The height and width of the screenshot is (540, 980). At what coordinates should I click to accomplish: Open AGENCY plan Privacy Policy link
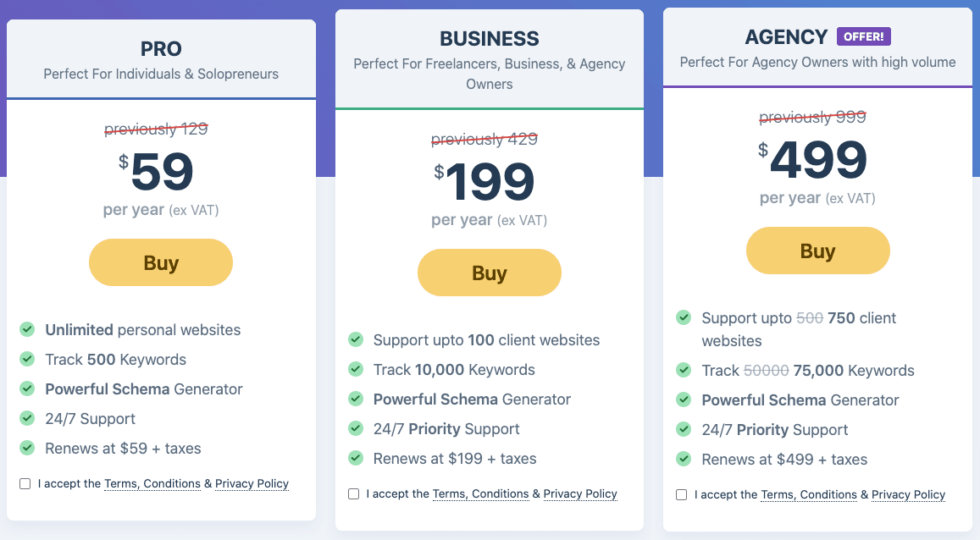[x=908, y=495]
